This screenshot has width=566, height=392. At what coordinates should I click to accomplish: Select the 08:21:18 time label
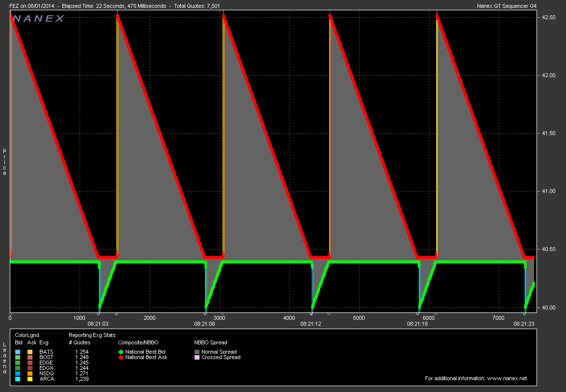tap(417, 324)
